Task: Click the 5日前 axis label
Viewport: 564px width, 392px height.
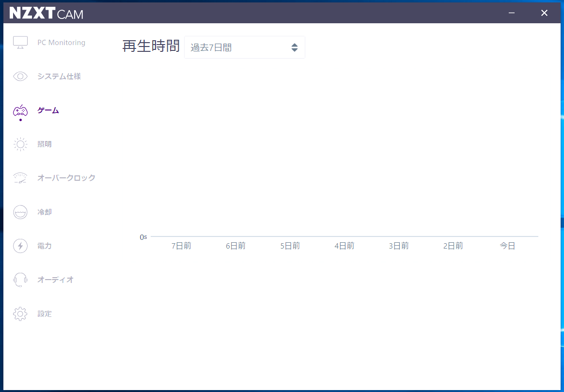Action: 290,246
